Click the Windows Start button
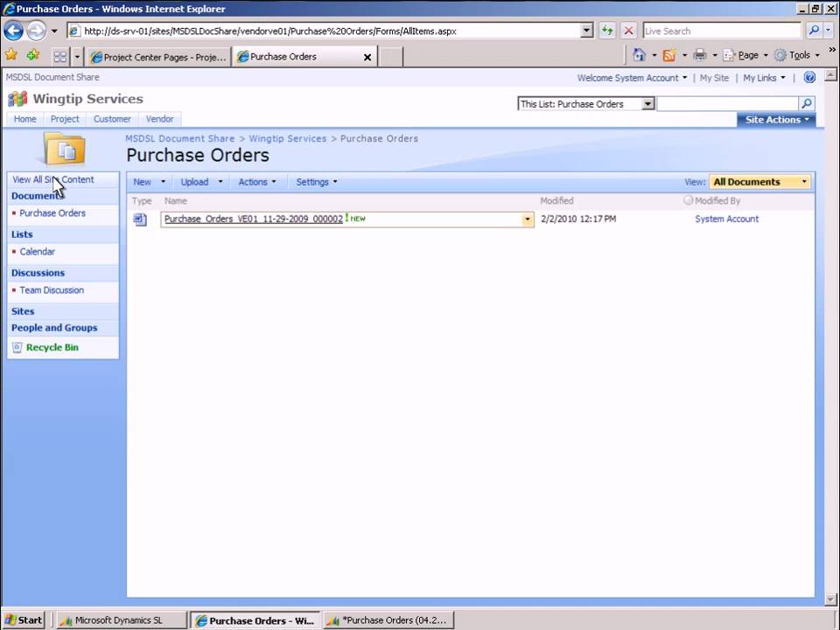This screenshot has height=630, width=840. pyautogui.click(x=24, y=620)
